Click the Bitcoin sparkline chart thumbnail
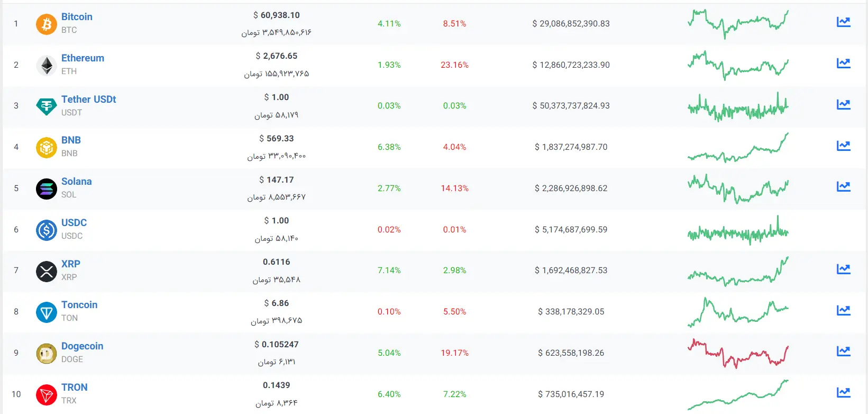 738,24
